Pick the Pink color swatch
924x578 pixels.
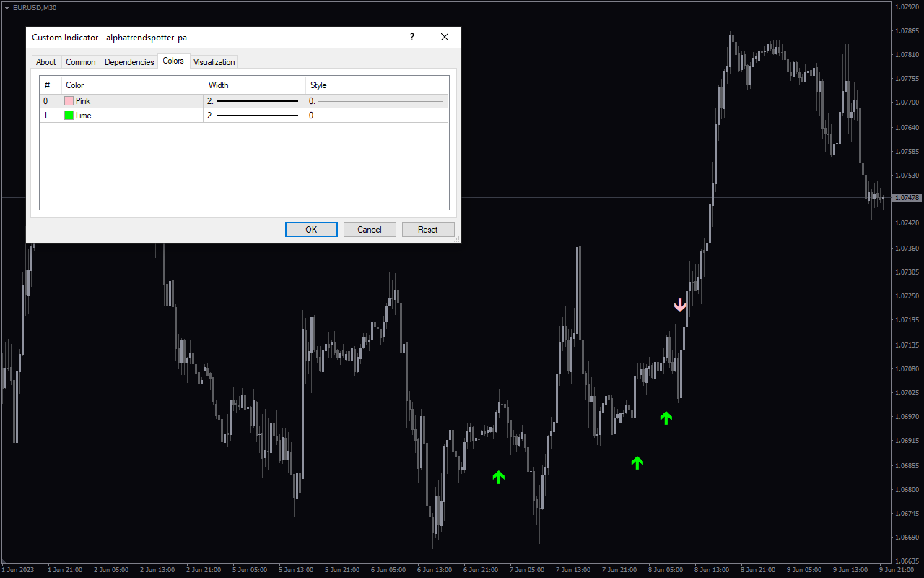click(x=69, y=101)
